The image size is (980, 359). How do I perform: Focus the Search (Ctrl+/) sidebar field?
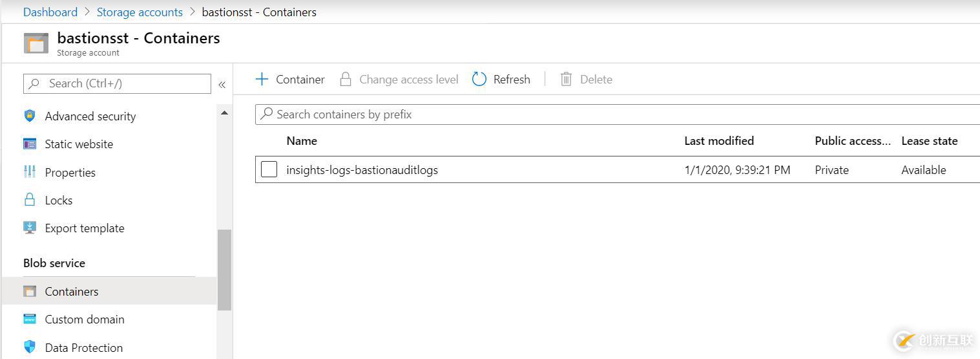pyautogui.click(x=117, y=83)
